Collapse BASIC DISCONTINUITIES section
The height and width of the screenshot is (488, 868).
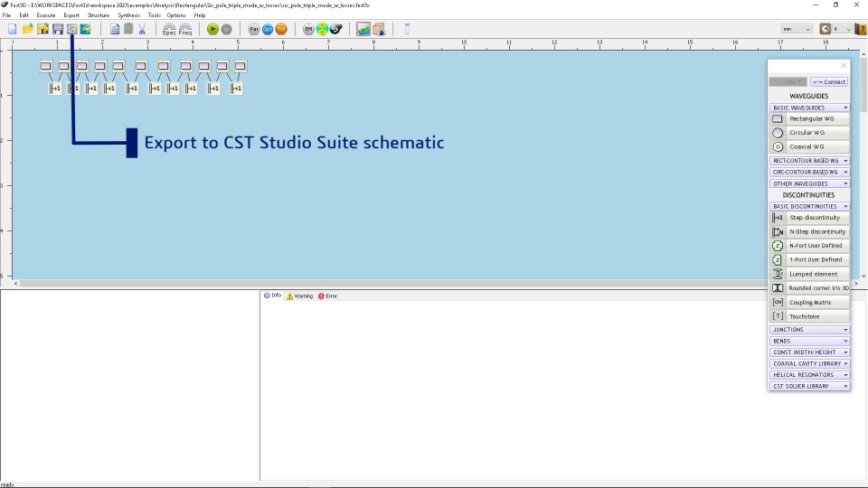coord(808,206)
